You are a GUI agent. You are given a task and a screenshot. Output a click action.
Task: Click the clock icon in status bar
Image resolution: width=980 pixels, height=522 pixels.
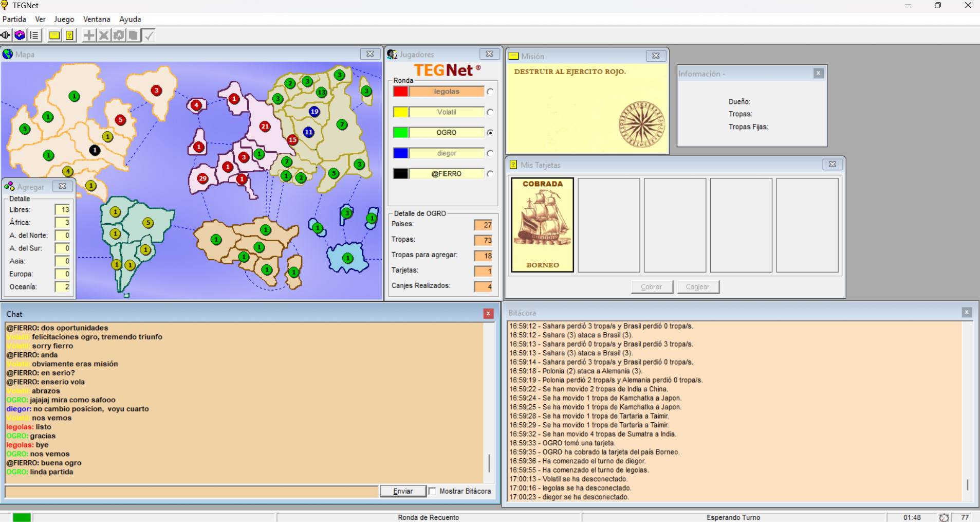click(x=944, y=517)
